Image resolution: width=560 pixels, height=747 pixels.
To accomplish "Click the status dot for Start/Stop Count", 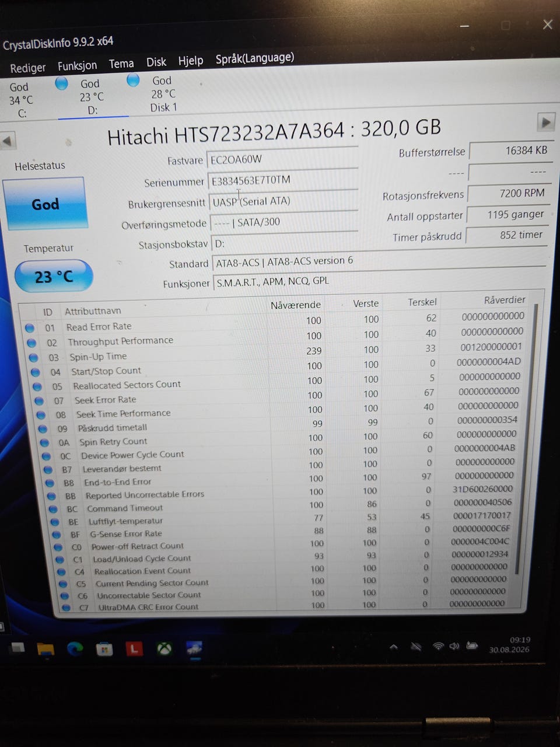I will (36, 372).
